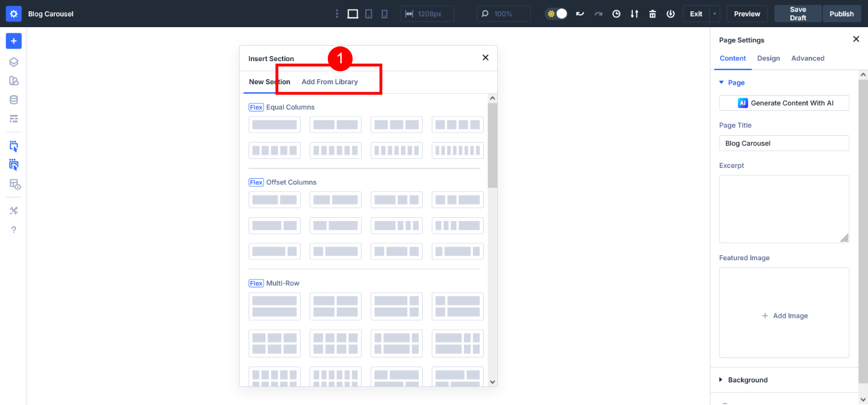Switch to desktop view
Image resolution: width=868 pixels, height=405 pixels.
coord(353,14)
